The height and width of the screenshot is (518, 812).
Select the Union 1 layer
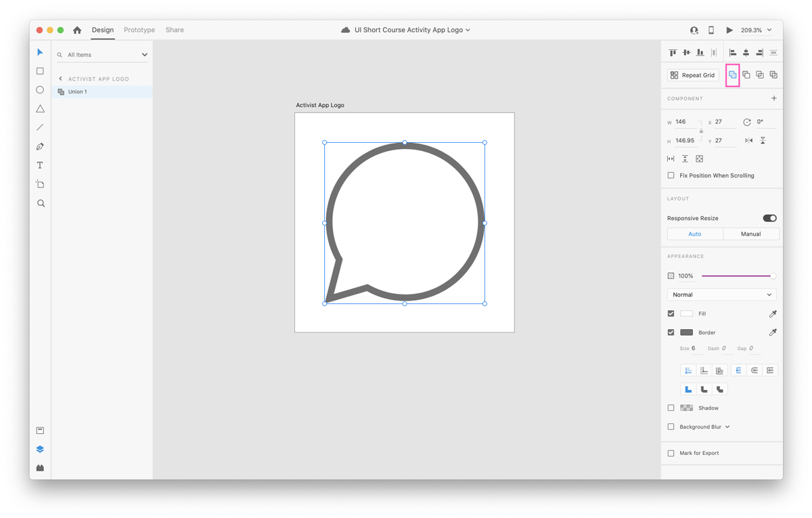pos(102,91)
